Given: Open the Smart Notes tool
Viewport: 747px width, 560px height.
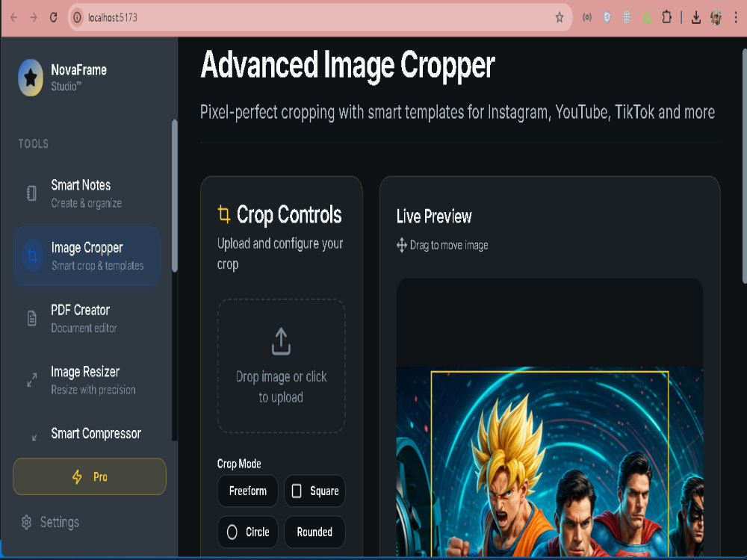Looking at the screenshot, I should (x=87, y=193).
